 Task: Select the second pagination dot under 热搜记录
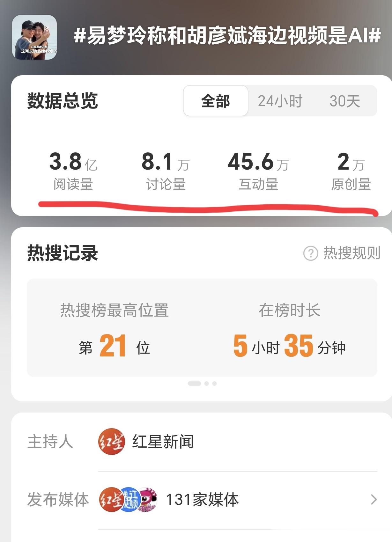tap(207, 384)
